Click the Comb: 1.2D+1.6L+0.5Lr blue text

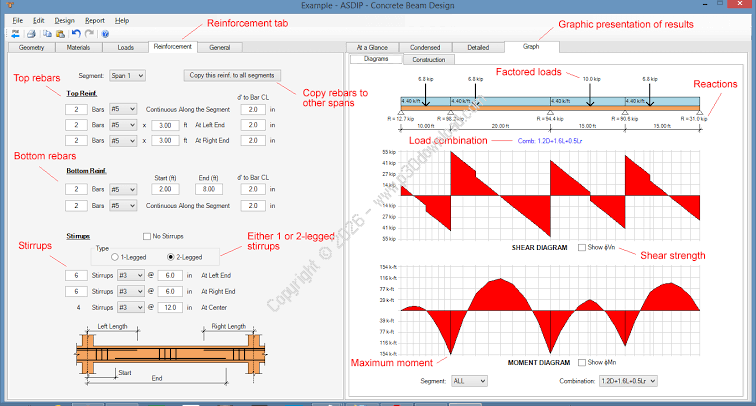click(550, 141)
